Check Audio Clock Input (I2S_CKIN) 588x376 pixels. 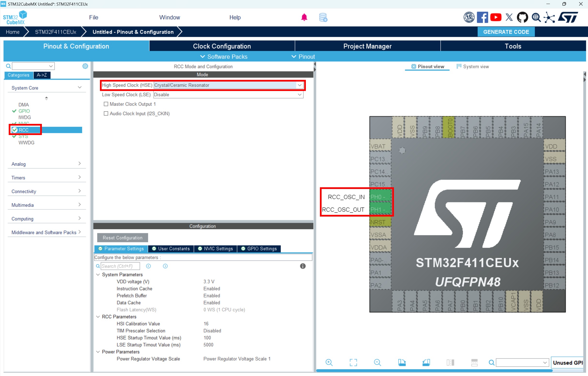(x=106, y=113)
